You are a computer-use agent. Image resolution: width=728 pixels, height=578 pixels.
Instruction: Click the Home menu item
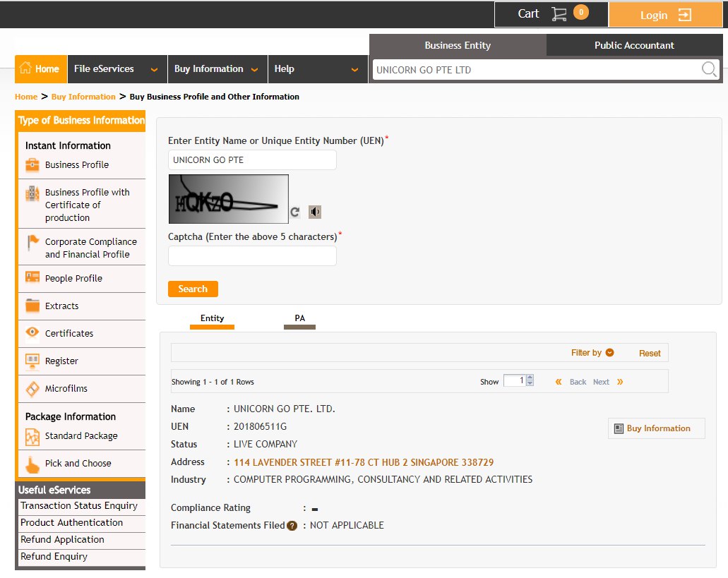(x=41, y=69)
